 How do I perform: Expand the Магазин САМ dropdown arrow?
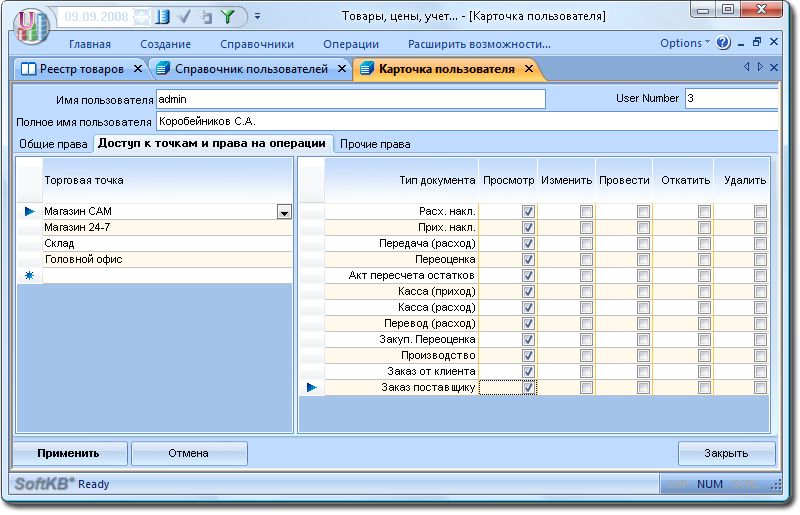[x=284, y=212]
